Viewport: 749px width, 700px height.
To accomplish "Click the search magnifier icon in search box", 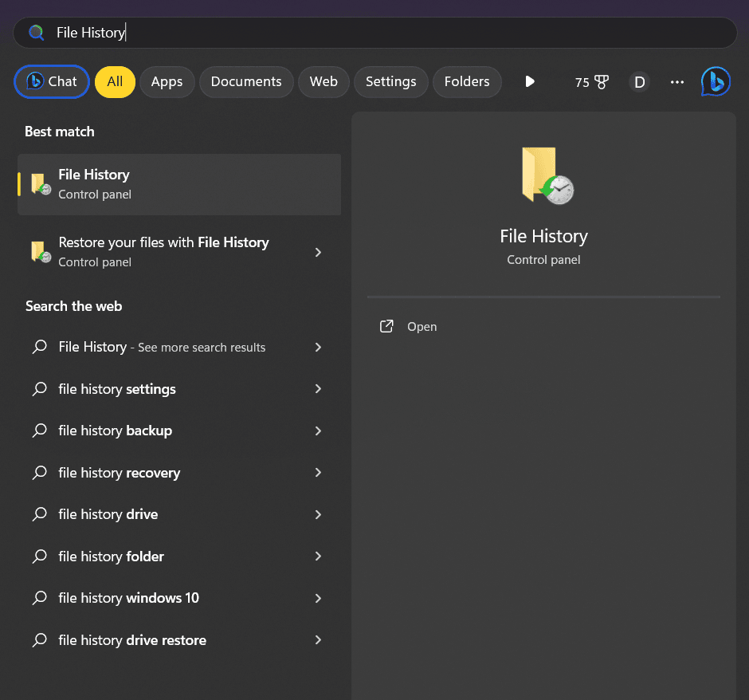I will 35,32.
